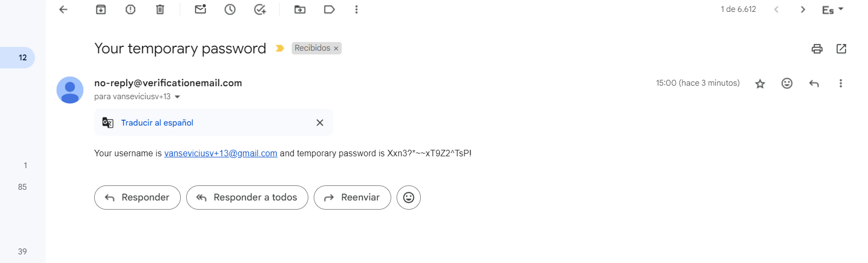Dismiss the translation suggestion bar
Viewport: 868px width, 263px height.
[320, 123]
